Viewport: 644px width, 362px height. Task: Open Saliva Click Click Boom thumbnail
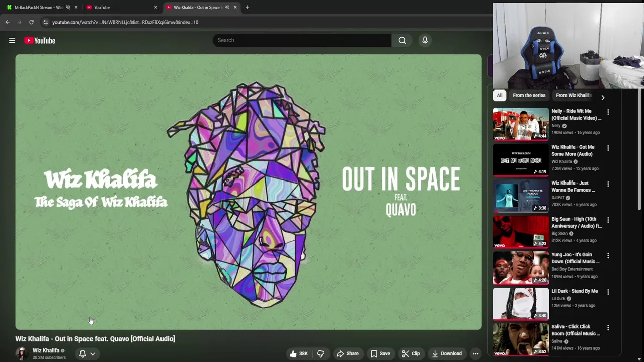521,339
